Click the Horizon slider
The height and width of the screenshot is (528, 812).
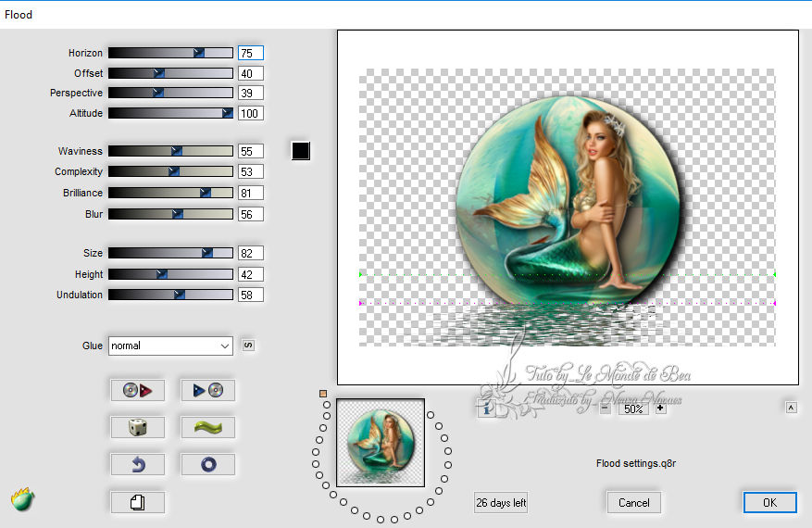170,53
